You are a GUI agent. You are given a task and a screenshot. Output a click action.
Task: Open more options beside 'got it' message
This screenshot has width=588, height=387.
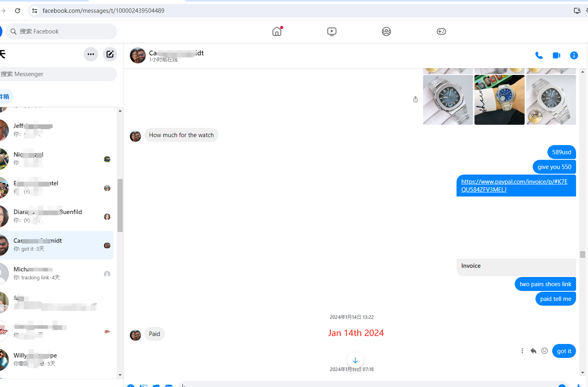click(x=522, y=351)
